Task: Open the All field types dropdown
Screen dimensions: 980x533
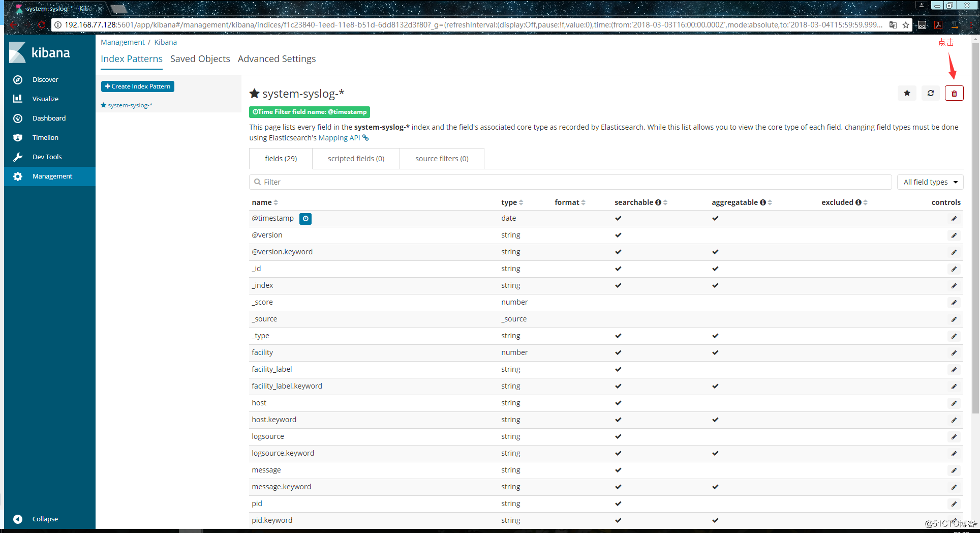Action: pos(930,182)
